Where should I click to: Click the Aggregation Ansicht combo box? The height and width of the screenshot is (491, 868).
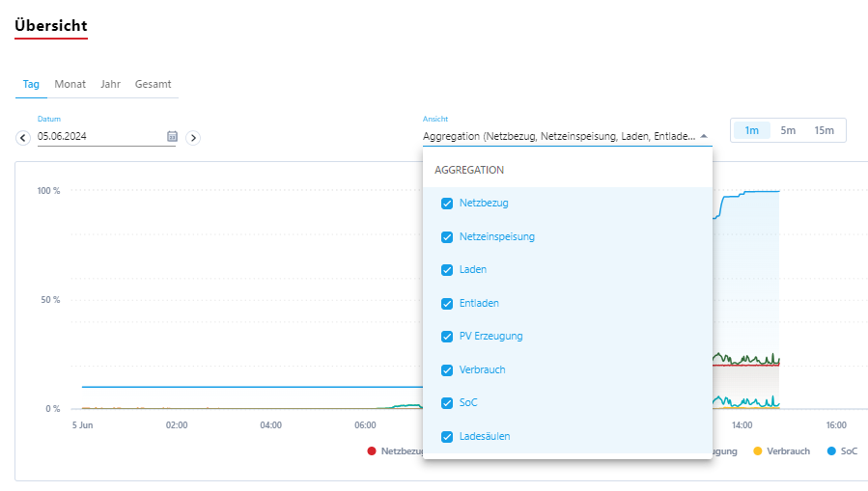560,137
